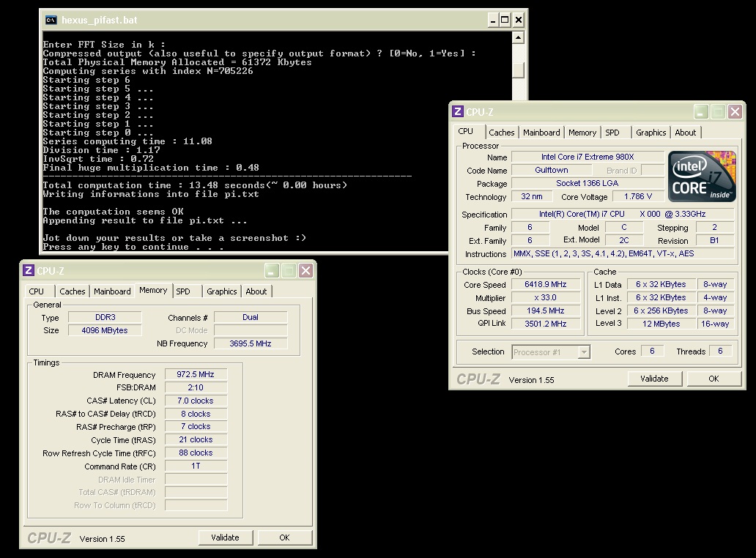
Task: Click the CPU-Z logo icon of the processor window
Action: 457,112
